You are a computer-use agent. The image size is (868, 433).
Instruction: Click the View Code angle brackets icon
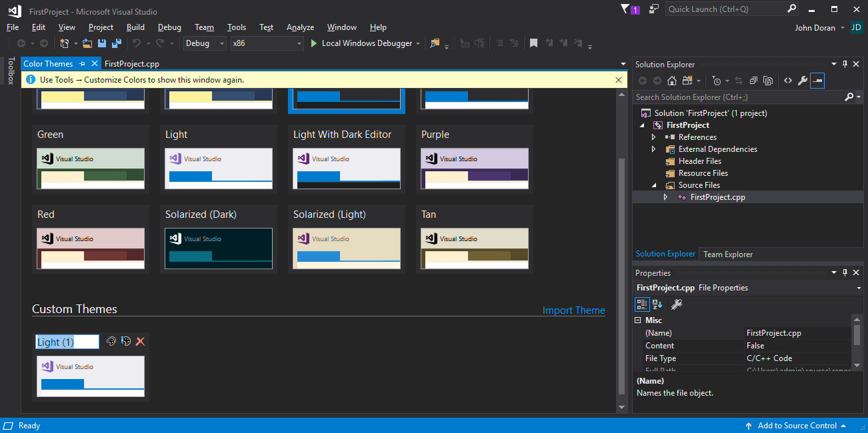[787, 81]
